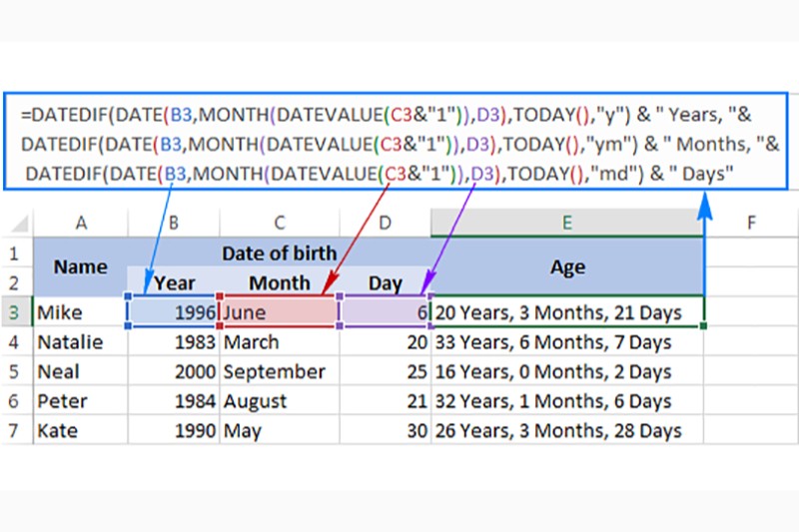Screen dimensions: 799x532
Task: Click the Date of birth merged cell
Action: coord(279,252)
